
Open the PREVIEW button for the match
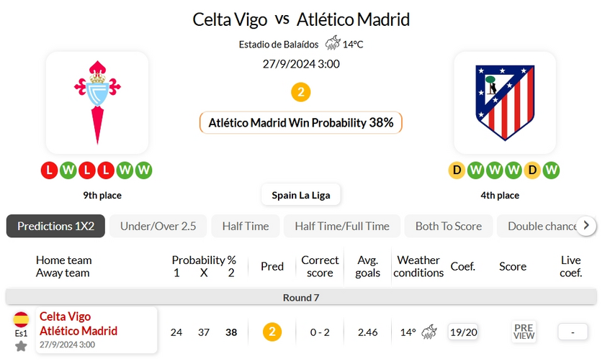click(524, 332)
